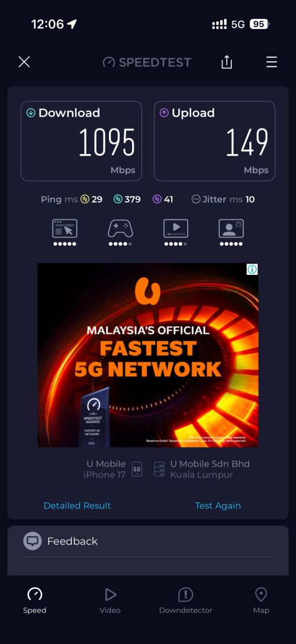Tap the Upload speed card

coord(214,141)
